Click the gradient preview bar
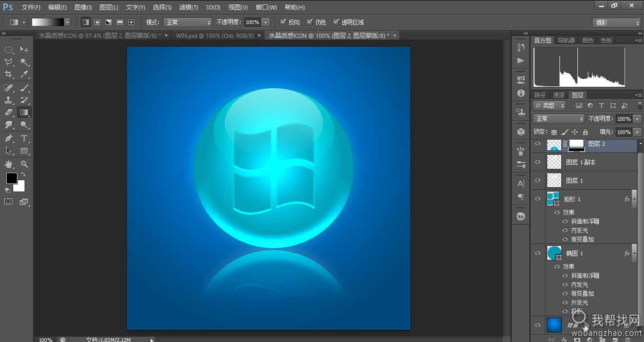The image size is (644, 342). coord(48,22)
